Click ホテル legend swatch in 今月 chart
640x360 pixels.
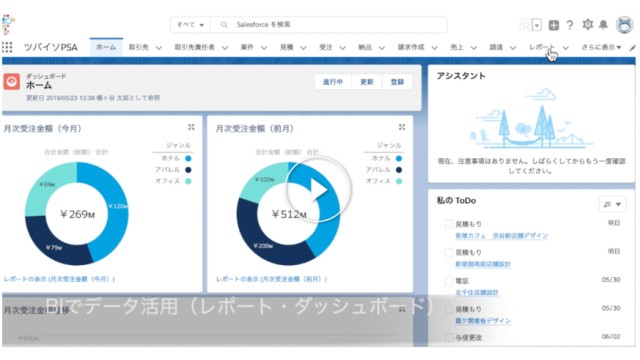(188, 158)
